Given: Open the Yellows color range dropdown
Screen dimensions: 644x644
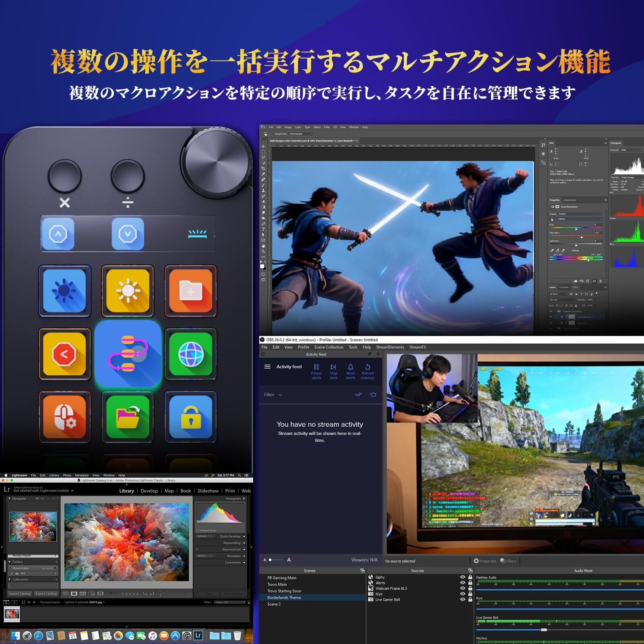Looking at the screenshot, I should point(580,219).
